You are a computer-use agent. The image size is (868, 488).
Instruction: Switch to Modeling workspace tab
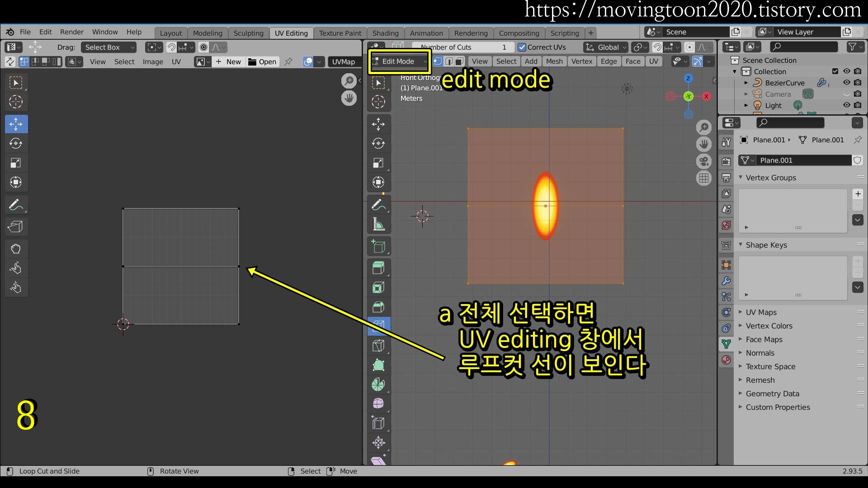(x=208, y=33)
